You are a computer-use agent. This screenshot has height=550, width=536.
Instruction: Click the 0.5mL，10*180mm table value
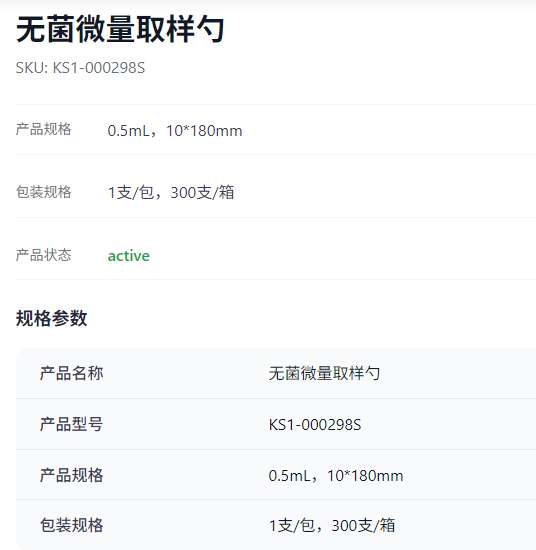pos(336,476)
